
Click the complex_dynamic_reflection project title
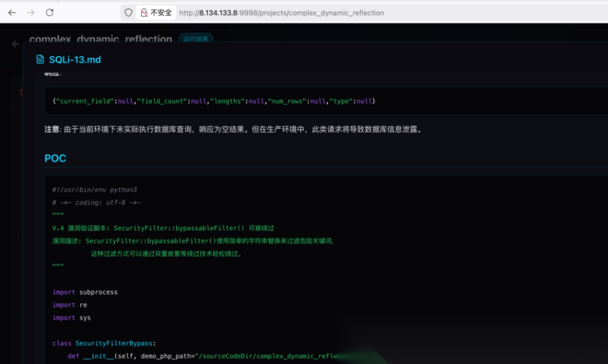tap(101, 39)
